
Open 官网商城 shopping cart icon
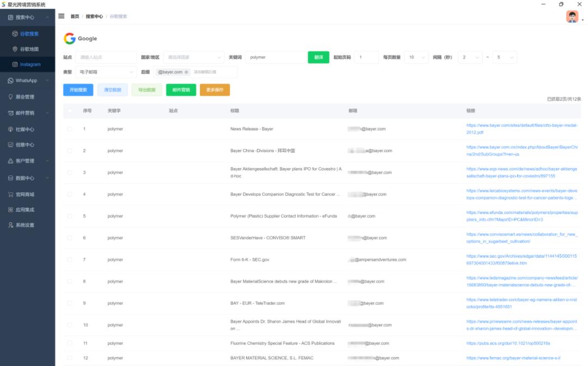10,194
